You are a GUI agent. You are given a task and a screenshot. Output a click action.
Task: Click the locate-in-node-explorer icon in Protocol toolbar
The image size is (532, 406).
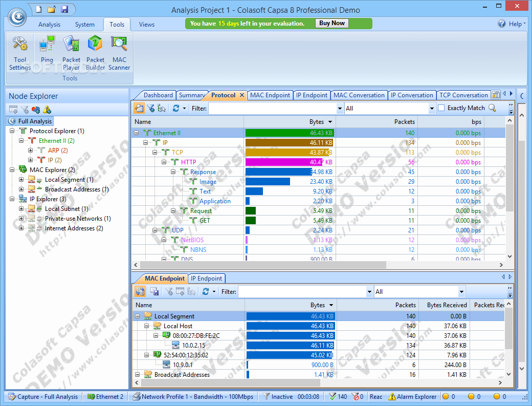[162, 109]
